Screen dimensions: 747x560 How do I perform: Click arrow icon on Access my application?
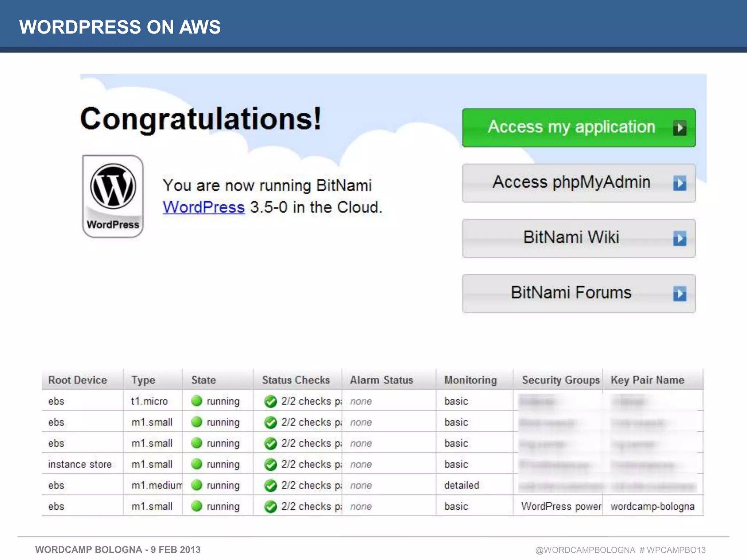tap(680, 128)
